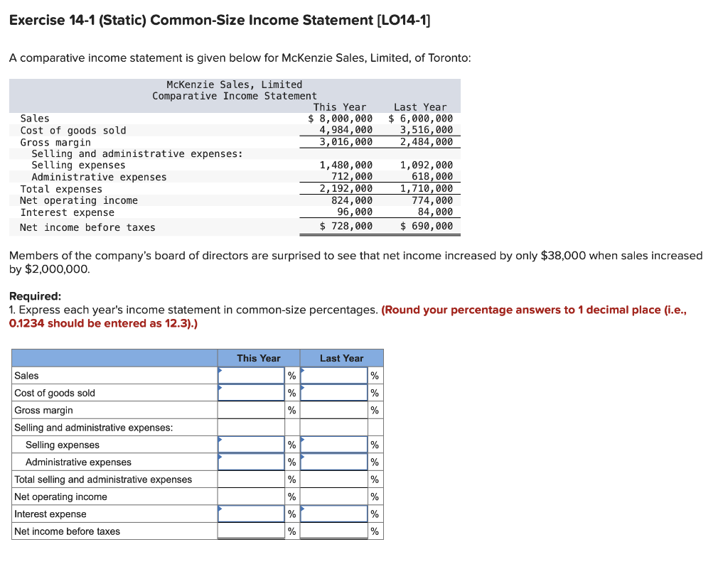Screen dimensions: 728x564
Task: Select the Last Year Net operating income input
Action: [x=333, y=497]
